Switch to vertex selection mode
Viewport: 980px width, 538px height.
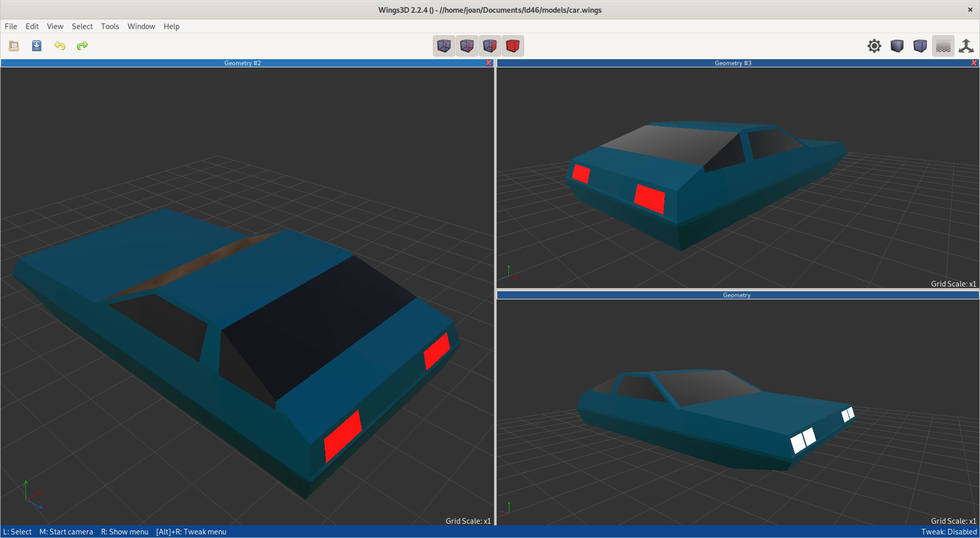(x=444, y=46)
